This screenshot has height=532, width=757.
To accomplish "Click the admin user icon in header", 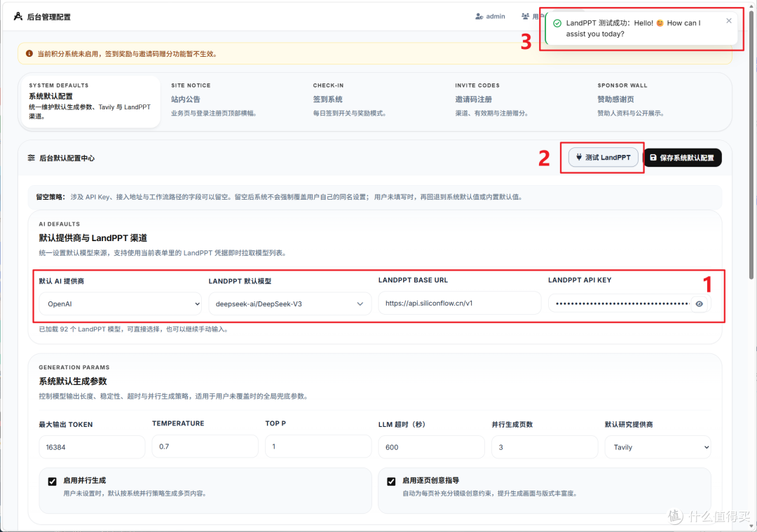I will click(x=479, y=16).
